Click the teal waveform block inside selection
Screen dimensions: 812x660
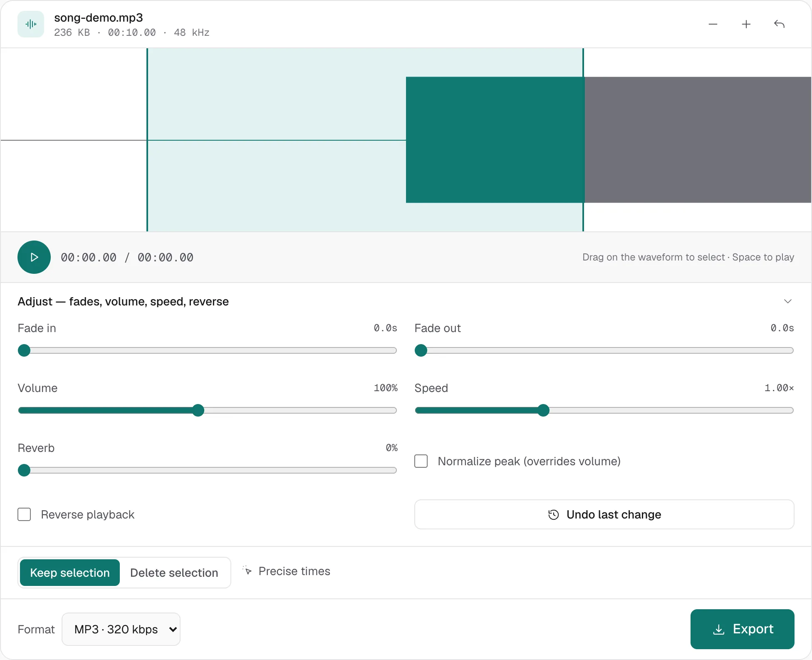[x=494, y=140]
